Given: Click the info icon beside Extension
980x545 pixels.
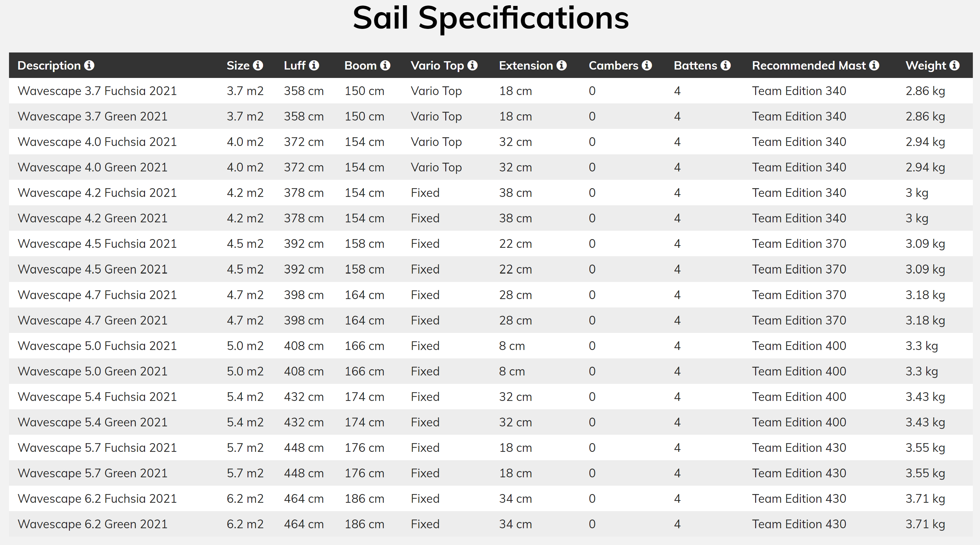Looking at the screenshot, I should tap(561, 66).
